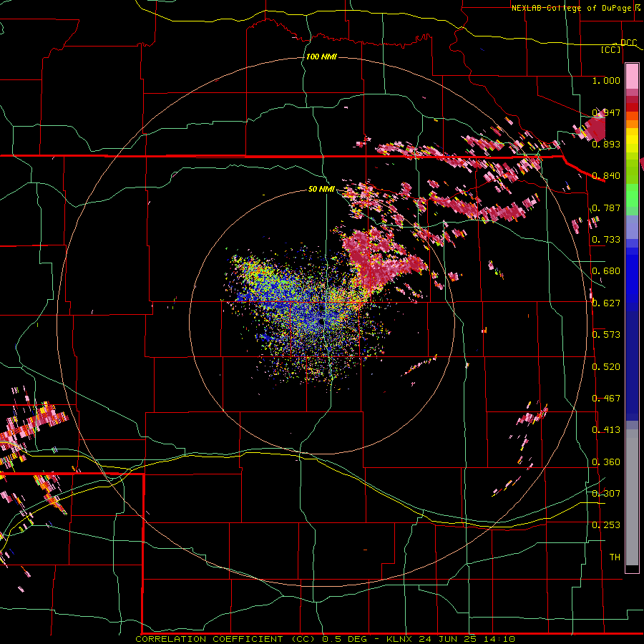Click the 0.787 scale value
The width and height of the screenshot is (644, 644).
click(x=606, y=208)
